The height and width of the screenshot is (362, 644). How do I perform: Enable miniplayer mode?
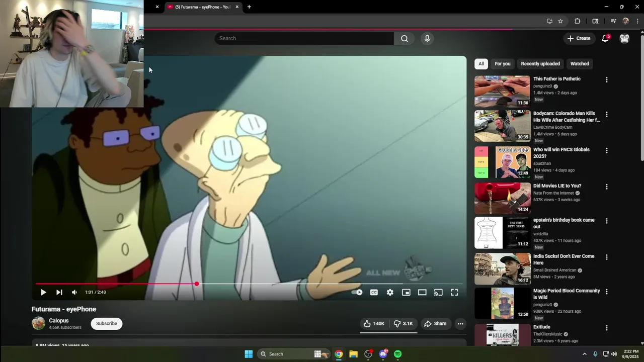pyautogui.click(x=406, y=292)
